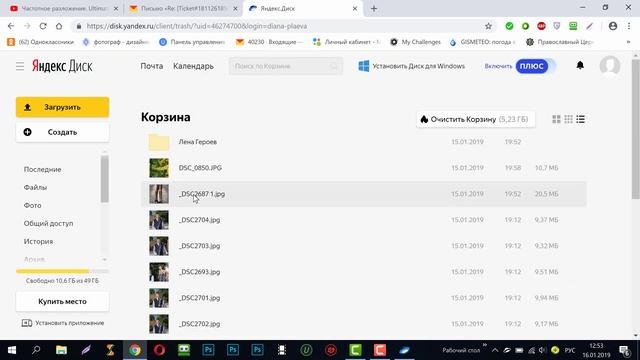Open the user avatar menu
The height and width of the screenshot is (360, 640).
[610, 66]
